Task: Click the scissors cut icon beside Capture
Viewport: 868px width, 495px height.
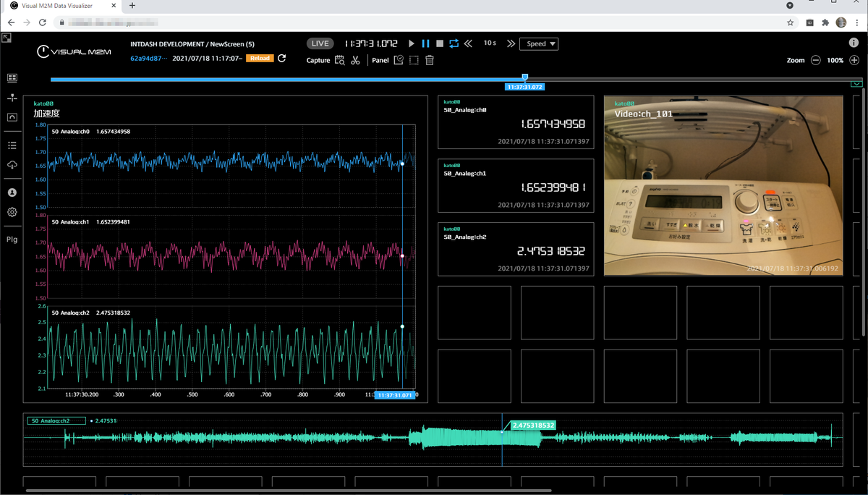Action: coord(355,61)
